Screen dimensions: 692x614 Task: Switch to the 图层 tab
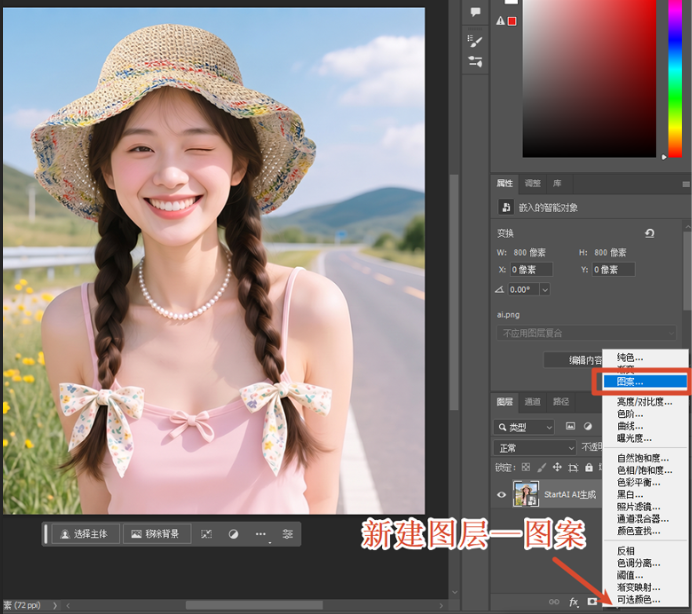(505, 402)
